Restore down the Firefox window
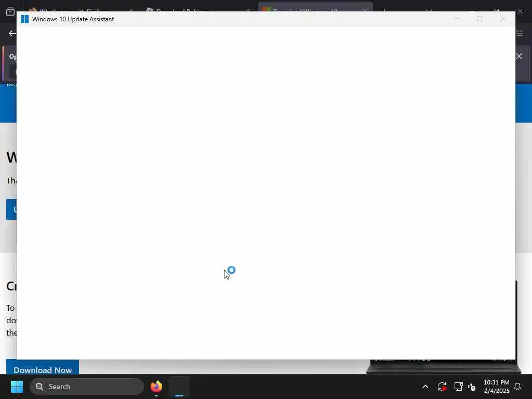Image resolution: width=532 pixels, height=399 pixels. click(x=496, y=11)
